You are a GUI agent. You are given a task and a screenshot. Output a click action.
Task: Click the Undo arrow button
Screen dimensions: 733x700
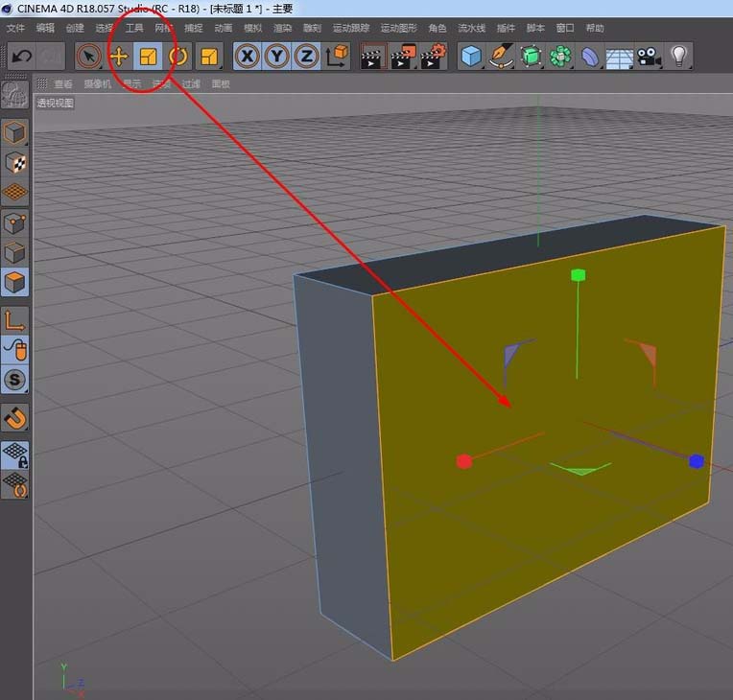click(22, 57)
